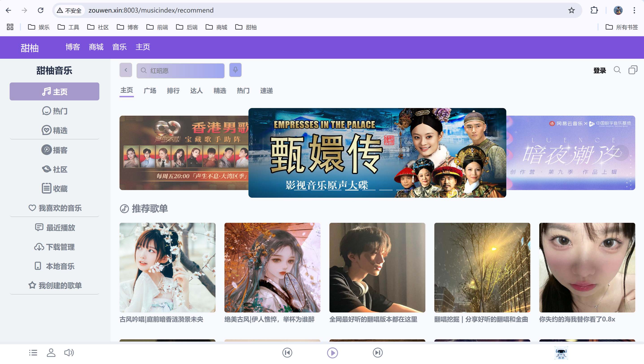Screen dimensions: 644x364
Task: Click the overlapping windows icon top right
Action: coord(633,70)
